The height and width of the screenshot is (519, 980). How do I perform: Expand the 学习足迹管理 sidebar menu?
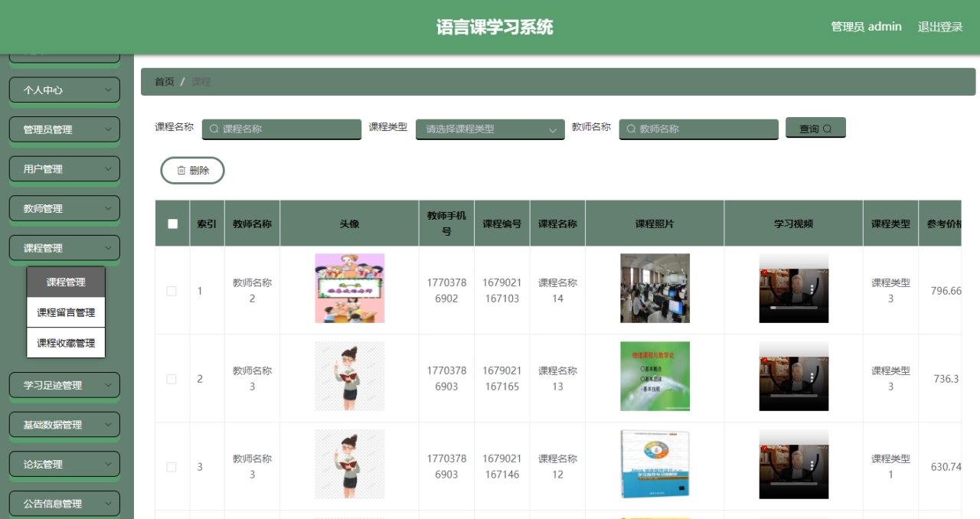coord(64,385)
